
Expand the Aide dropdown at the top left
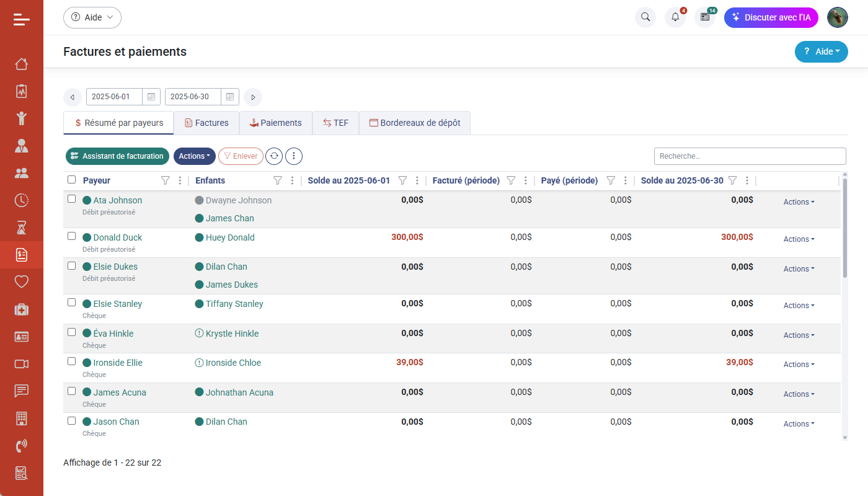(92, 17)
